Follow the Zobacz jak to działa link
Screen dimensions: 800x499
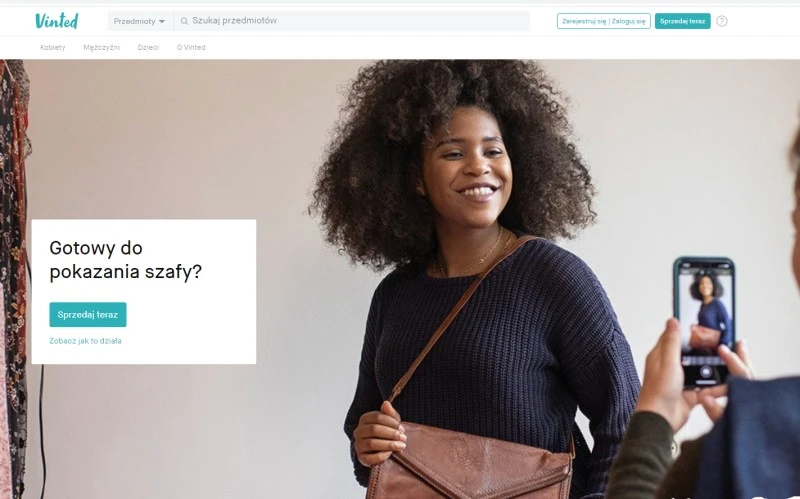tap(85, 341)
